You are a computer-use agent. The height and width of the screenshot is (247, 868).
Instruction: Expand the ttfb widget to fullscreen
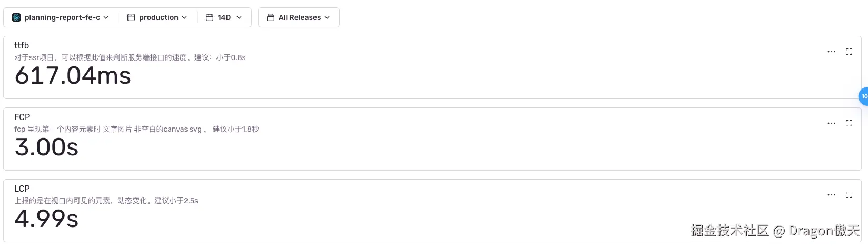[849, 52]
